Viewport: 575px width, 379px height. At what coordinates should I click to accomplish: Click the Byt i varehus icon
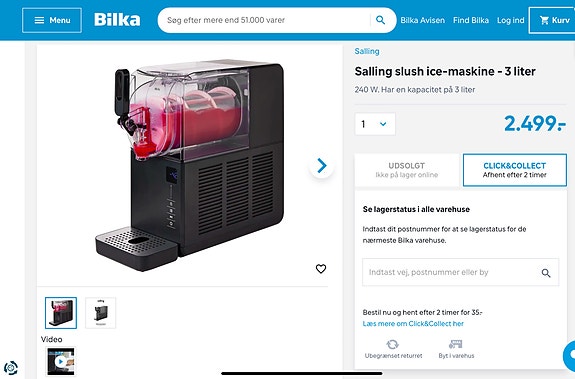click(455, 344)
